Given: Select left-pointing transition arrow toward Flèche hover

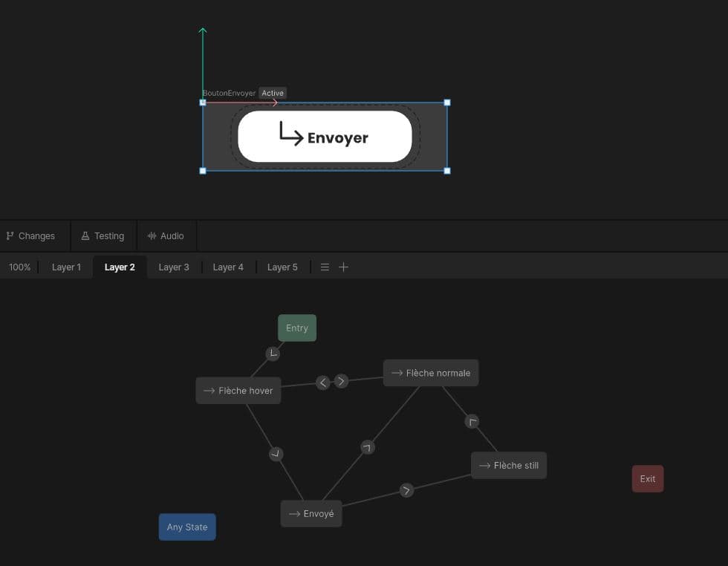Looking at the screenshot, I should coord(322,383).
